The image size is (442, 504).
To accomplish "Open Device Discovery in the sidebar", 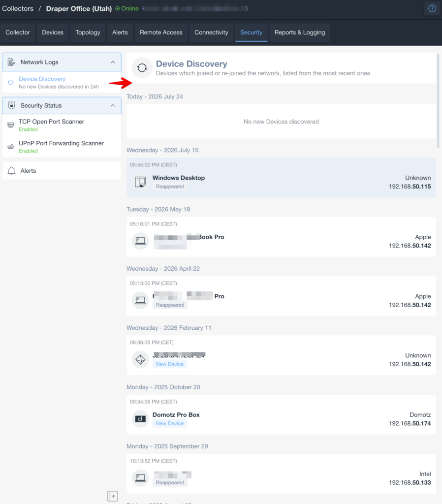I will (62, 82).
